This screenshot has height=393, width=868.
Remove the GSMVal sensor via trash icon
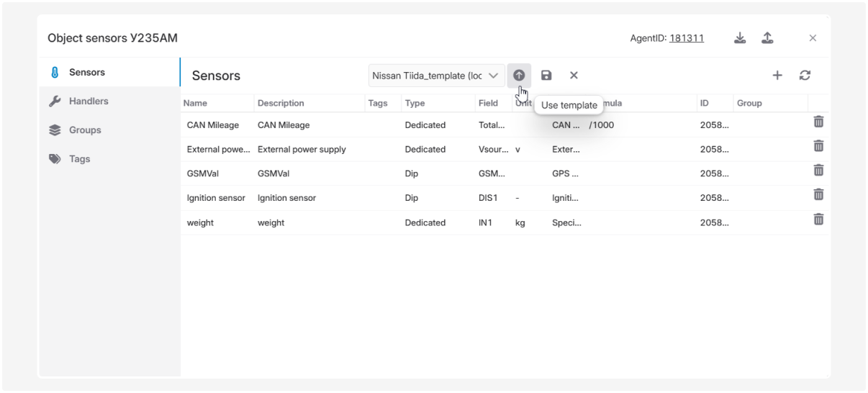pyautogui.click(x=818, y=171)
